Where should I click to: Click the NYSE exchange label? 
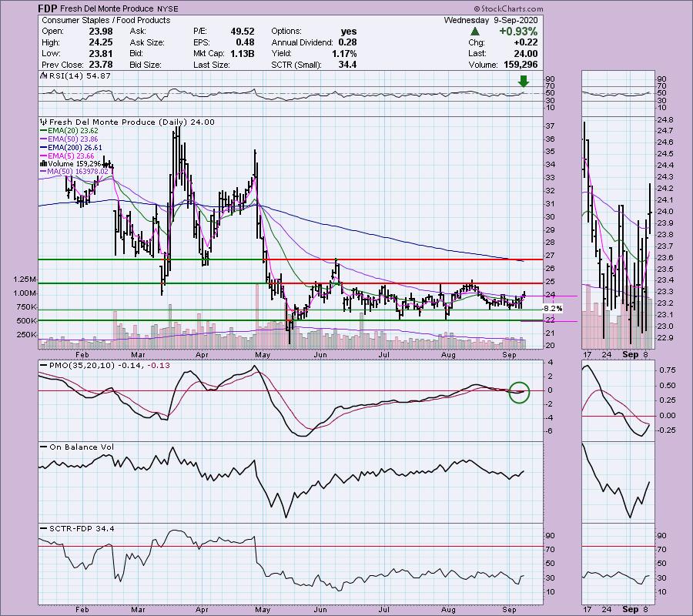tap(168, 8)
